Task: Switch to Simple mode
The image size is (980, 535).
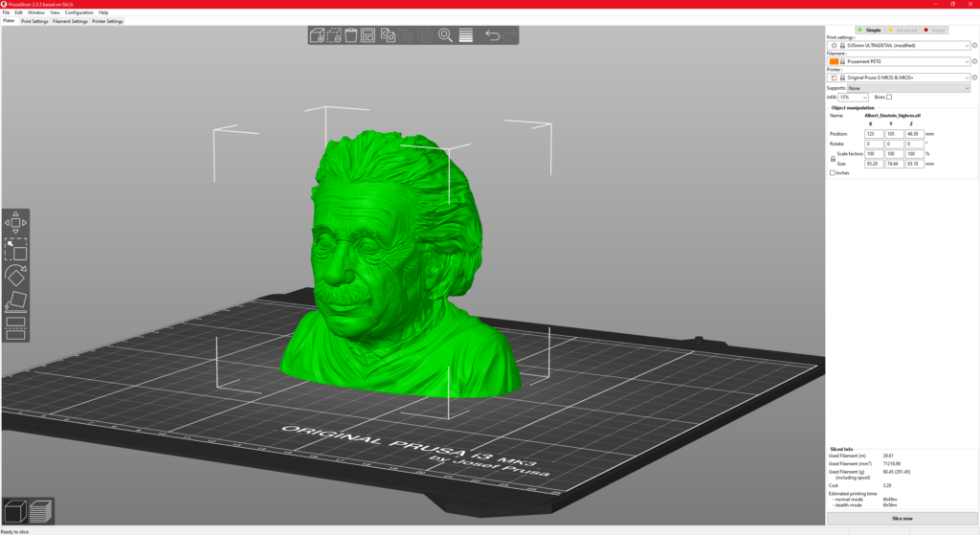Action: [870, 31]
